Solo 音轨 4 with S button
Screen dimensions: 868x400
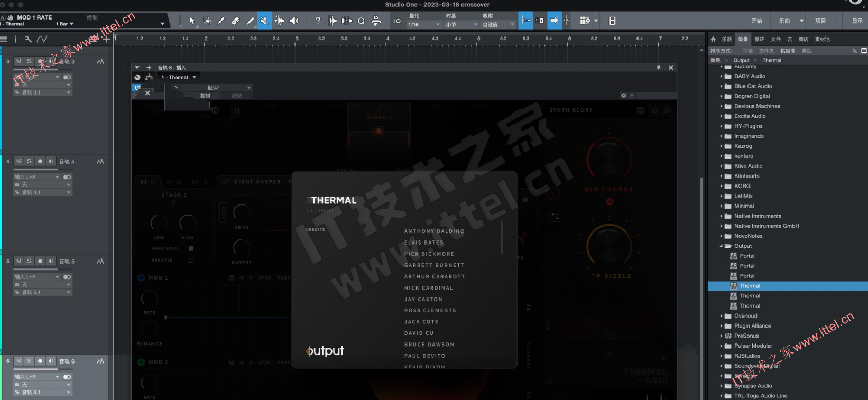[29, 161]
